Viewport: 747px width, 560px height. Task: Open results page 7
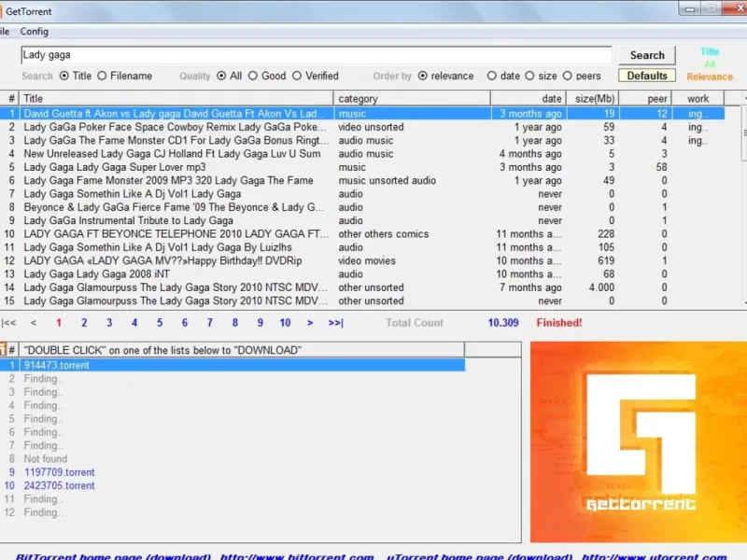[x=209, y=323]
